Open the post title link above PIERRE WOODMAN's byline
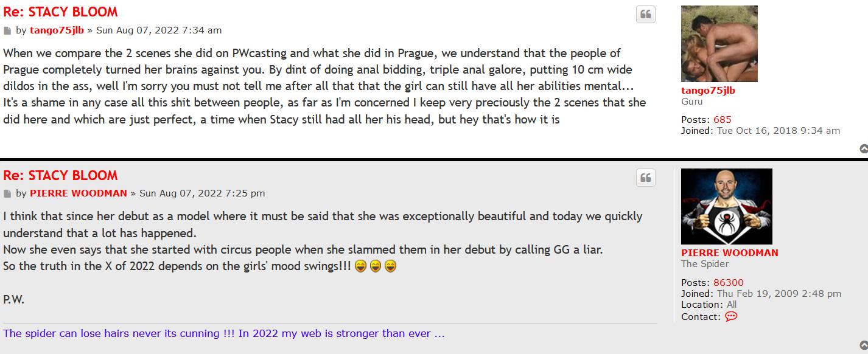868x354 pixels. click(60, 175)
